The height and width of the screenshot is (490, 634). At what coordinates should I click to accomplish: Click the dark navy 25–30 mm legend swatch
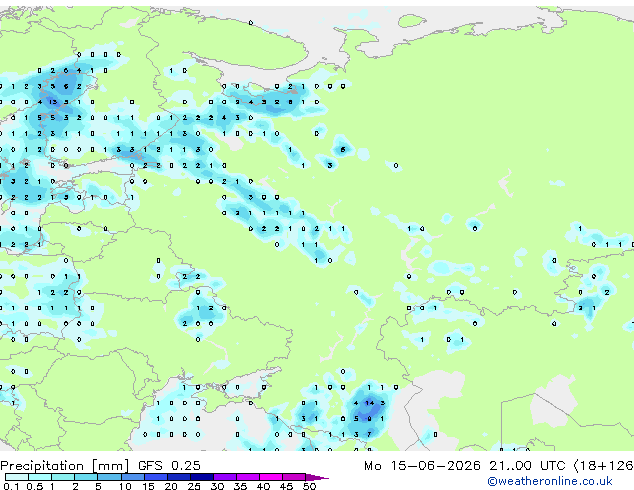[x=202, y=477]
